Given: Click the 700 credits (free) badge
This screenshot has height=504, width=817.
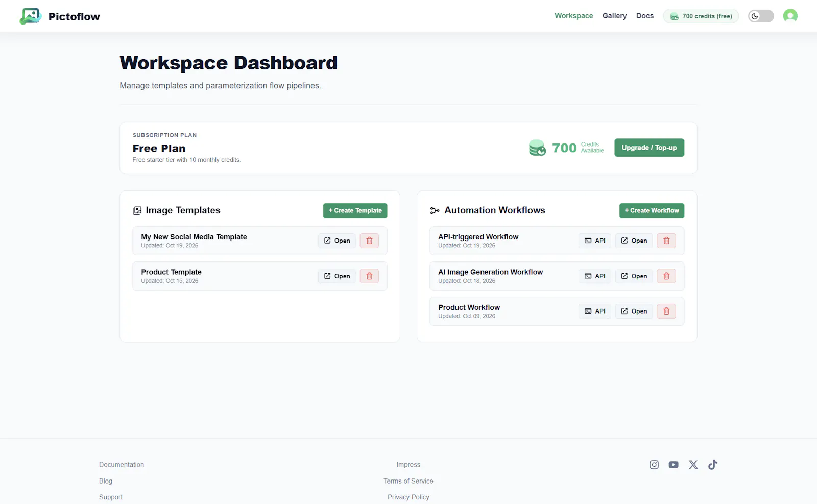Looking at the screenshot, I should pos(701,16).
